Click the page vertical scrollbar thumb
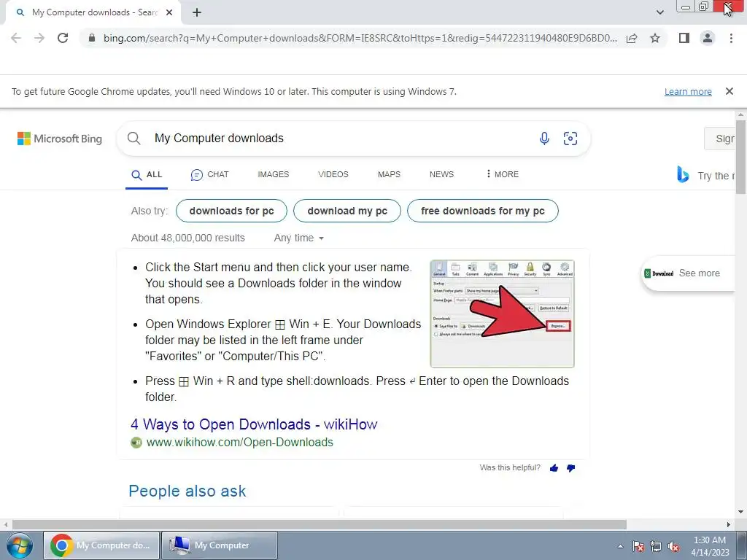 click(741, 157)
